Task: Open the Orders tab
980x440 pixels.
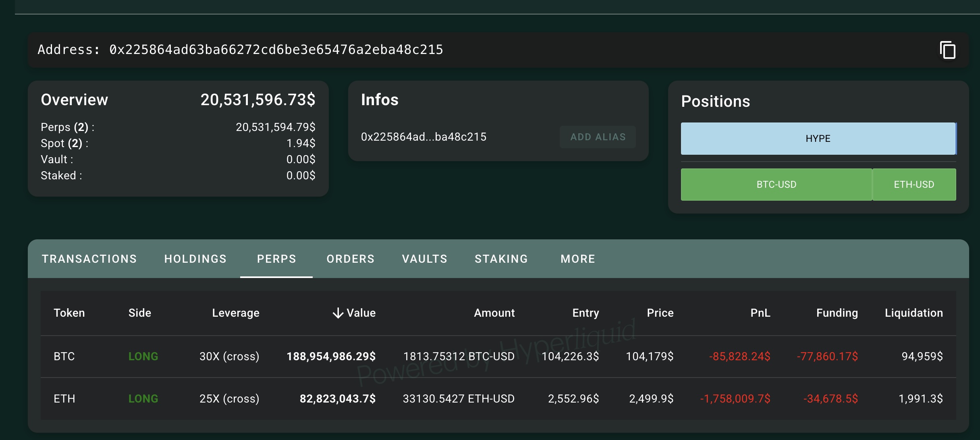Action: pos(351,259)
